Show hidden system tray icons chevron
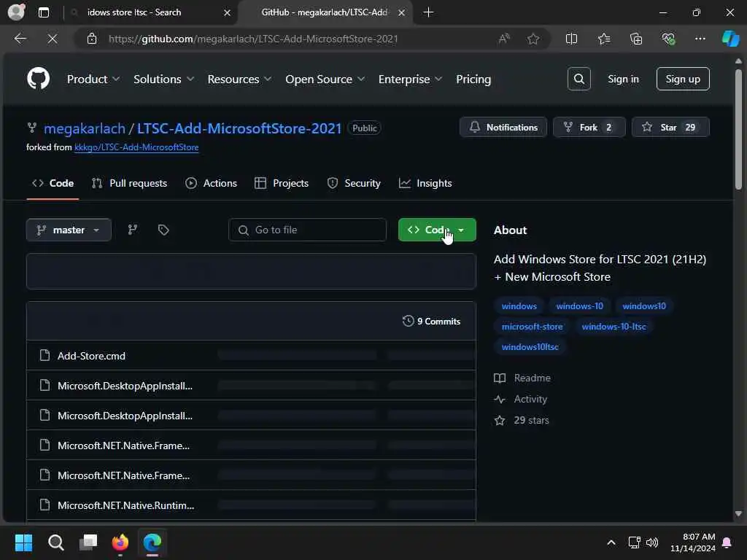 [x=611, y=542]
